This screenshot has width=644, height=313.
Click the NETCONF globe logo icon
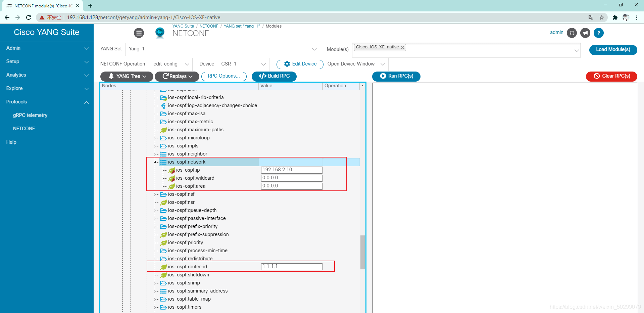click(x=160, y=33)
